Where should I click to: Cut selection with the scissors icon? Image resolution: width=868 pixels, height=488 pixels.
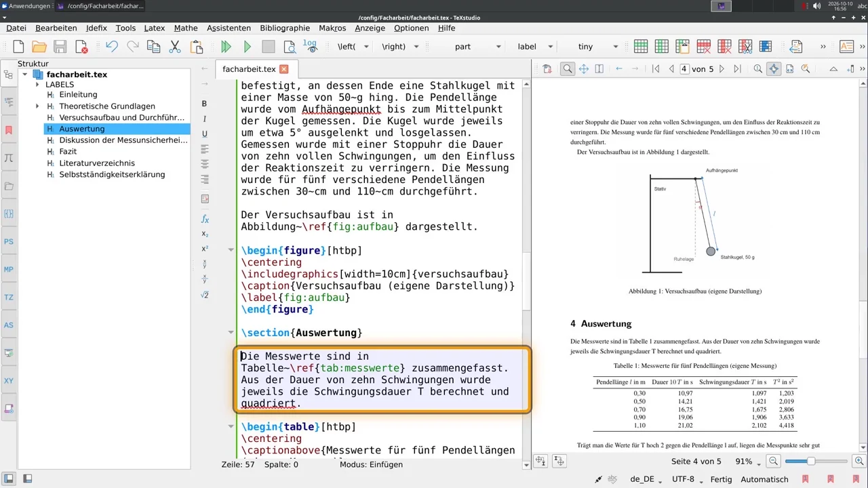point(175,47)
